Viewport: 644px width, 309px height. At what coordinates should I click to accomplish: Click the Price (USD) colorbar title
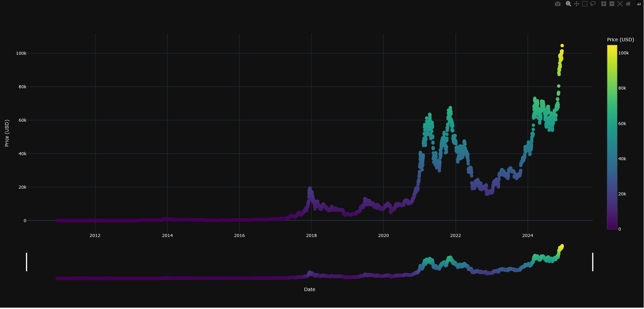(x=621, y=40)
